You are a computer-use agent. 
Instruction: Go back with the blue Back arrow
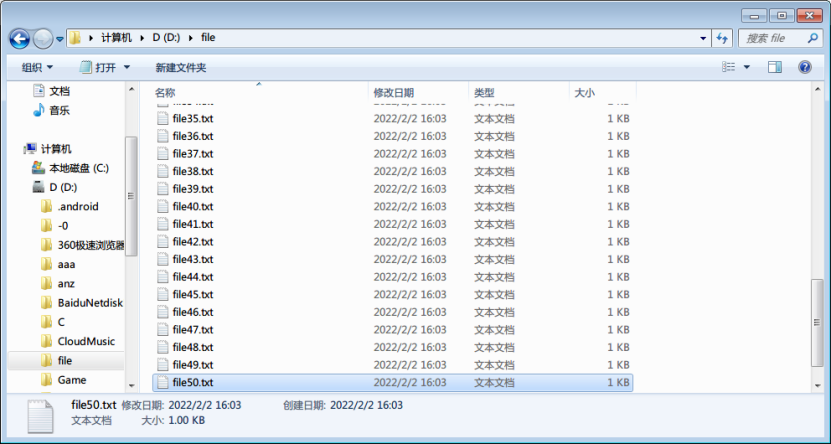(20, 38)
